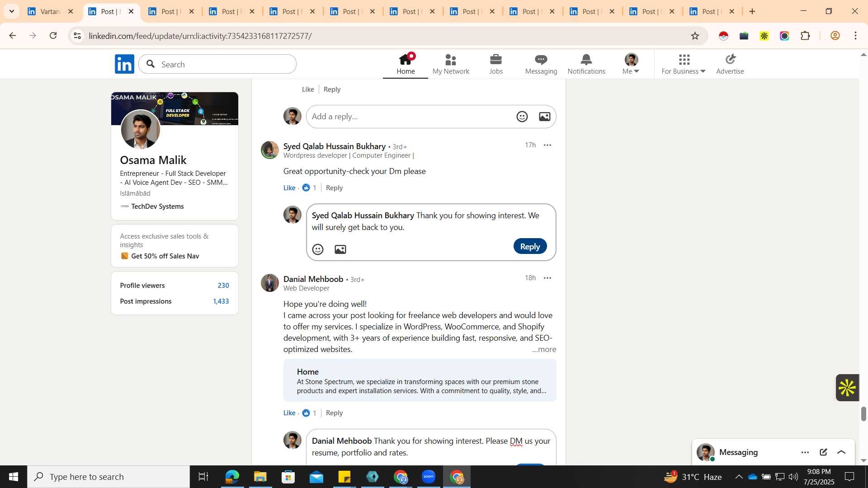Bookmark this page with the star icon
The image size is (868, 488).
(695, 36)
